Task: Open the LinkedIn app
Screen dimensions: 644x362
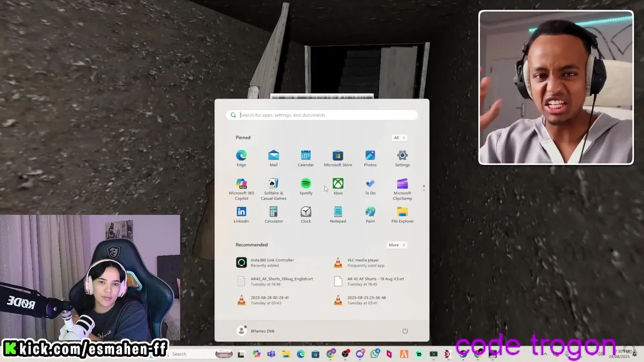Action: point(242,215)
